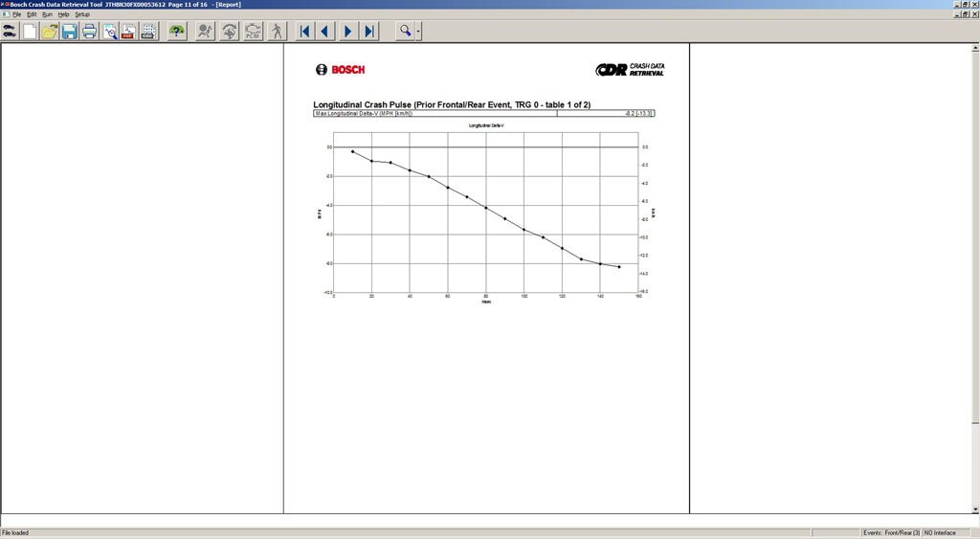Image resolution: width=980 pixels, height=539 pixels.
Task: Expand the zoom magnifier dropdown arrow
Action: 418,32
